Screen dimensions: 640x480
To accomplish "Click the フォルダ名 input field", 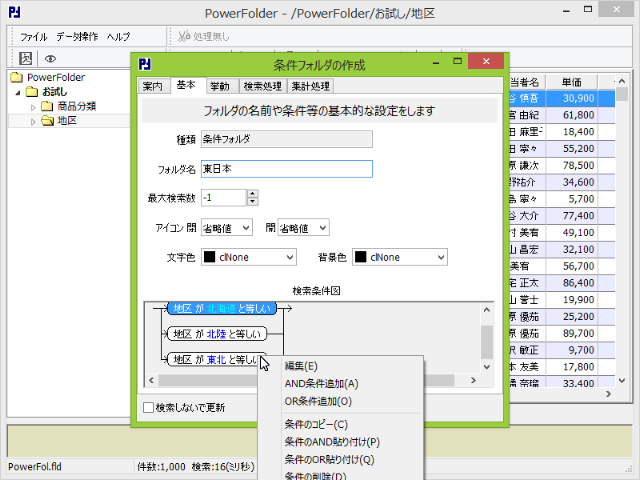I will (x=287, y=169).
